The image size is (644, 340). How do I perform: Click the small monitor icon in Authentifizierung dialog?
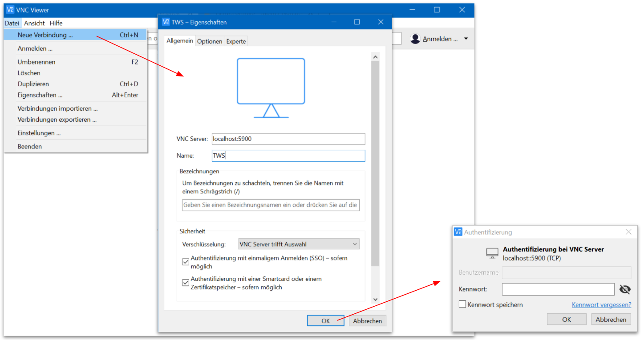pyautogui.click(x=492, y=253)
